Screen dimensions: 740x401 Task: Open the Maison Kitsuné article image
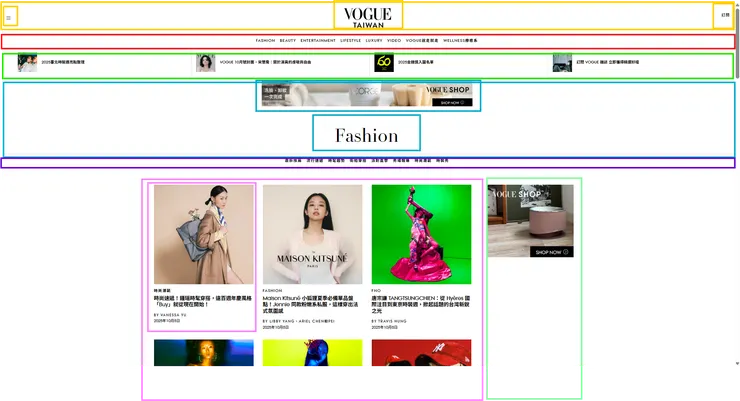pyautogui.click(x=312, y=234)
